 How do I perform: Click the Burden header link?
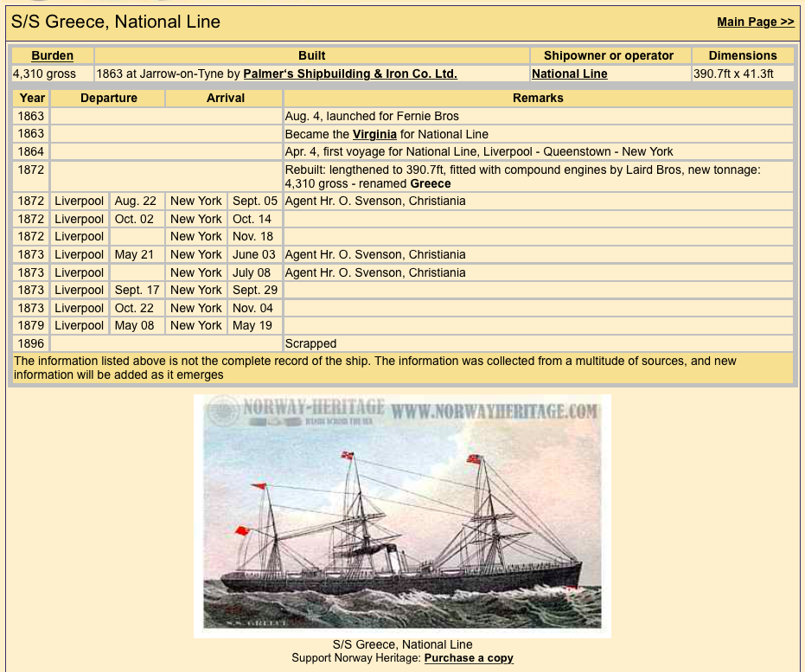pos(53,55)
